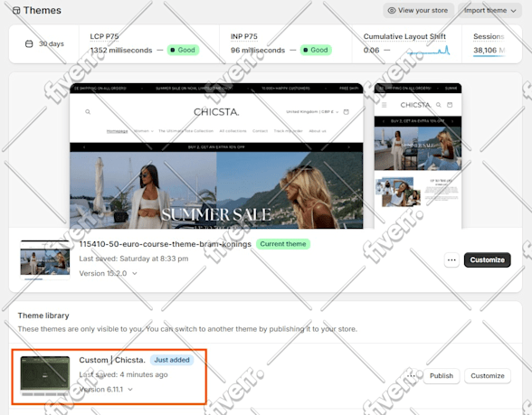532x415 pixels.
Task: Click current theme small thumbnail
Action: pos(45,260)
